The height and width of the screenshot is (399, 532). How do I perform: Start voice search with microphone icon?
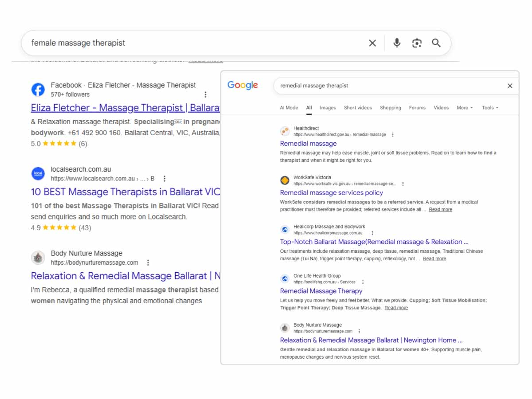point(397,43)
